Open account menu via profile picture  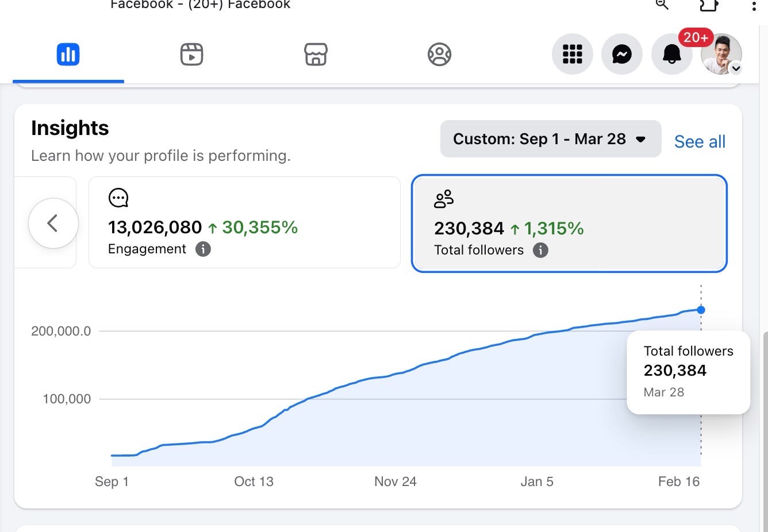coord(721,55)
